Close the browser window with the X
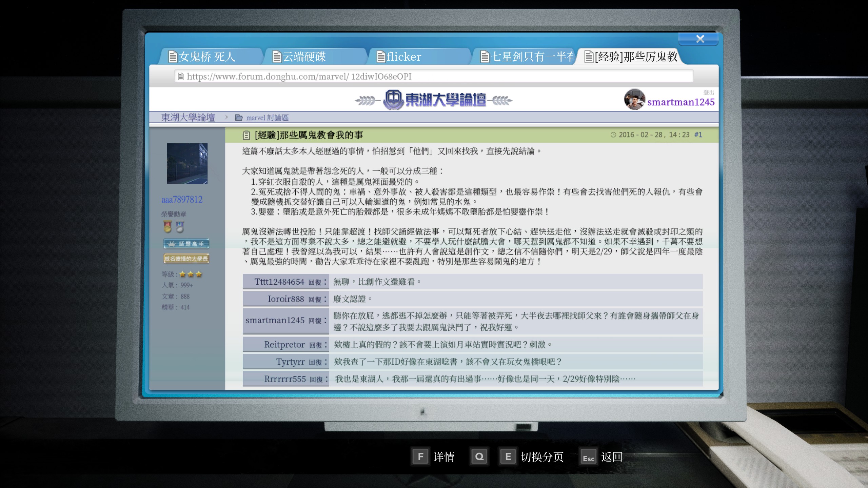This screenshot has width=868, height=488. (700, 39)
